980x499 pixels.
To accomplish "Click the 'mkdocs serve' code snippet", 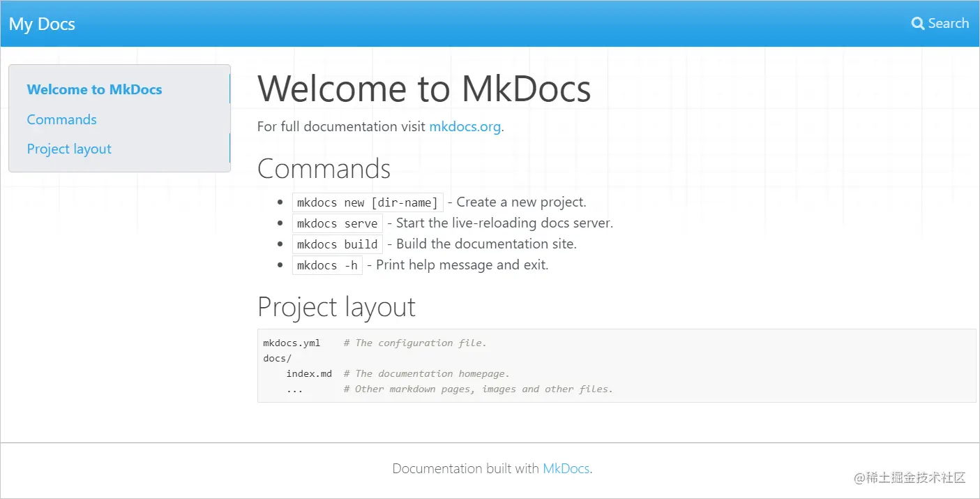I will tap(337, 223).
